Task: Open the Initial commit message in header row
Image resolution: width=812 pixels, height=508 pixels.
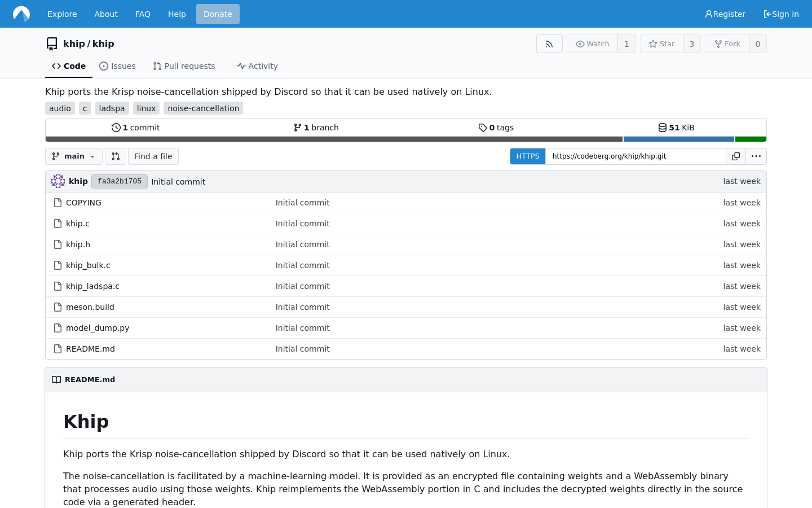Action: tap(178, 182)
